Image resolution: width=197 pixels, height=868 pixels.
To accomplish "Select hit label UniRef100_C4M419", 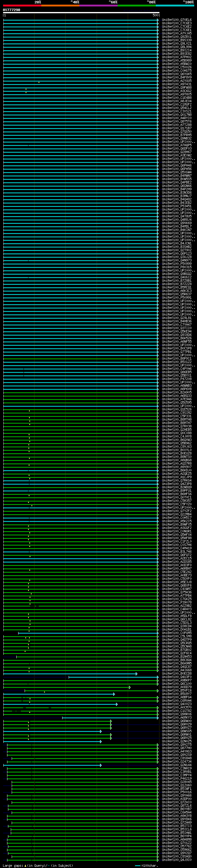I will click(177, 548).
